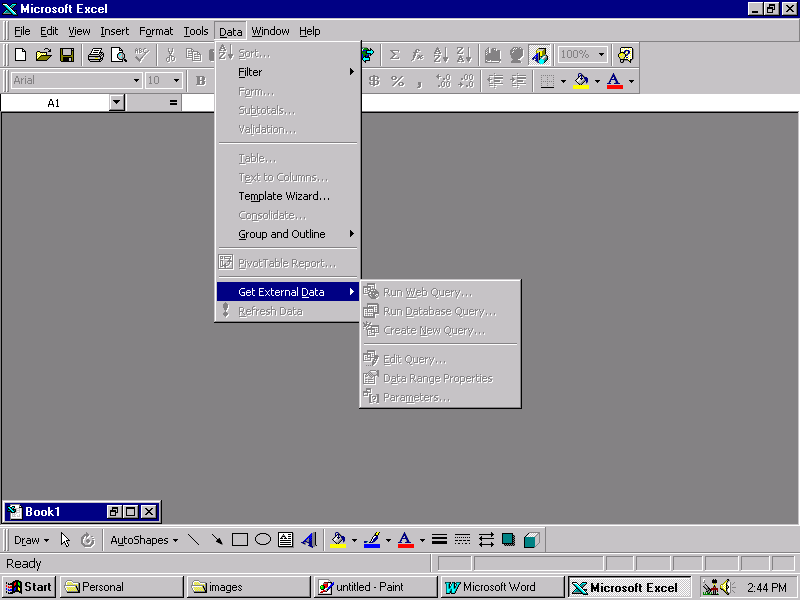Image resolution: width=800 pixels, height=600 pixels.
Task: Apply the yellow Fill Color swatch
Action: tap(581, 81)
